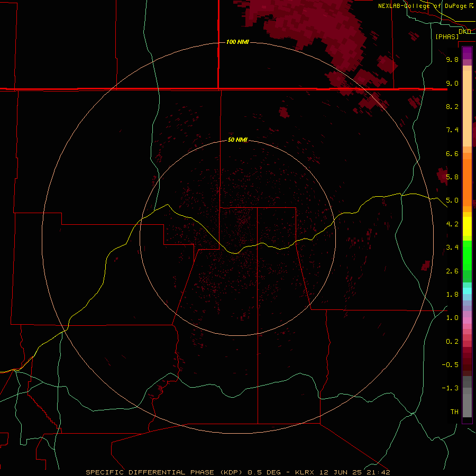476x476 pixels.
Task: Pick the light peach segment of the color bar
Action: point(467,108)
